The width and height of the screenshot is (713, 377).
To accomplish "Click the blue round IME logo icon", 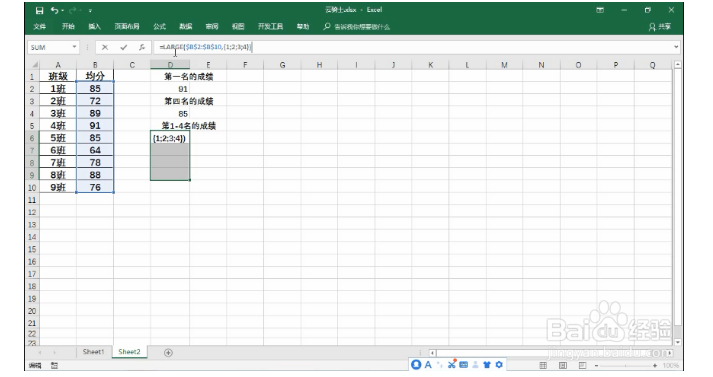I will point(416,364).
